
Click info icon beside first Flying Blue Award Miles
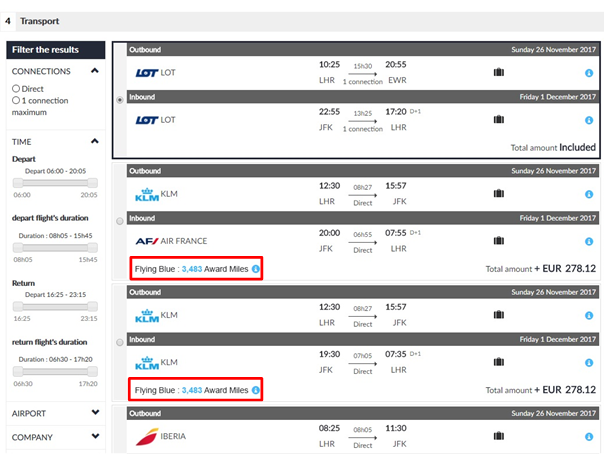[x=256, y=269]
